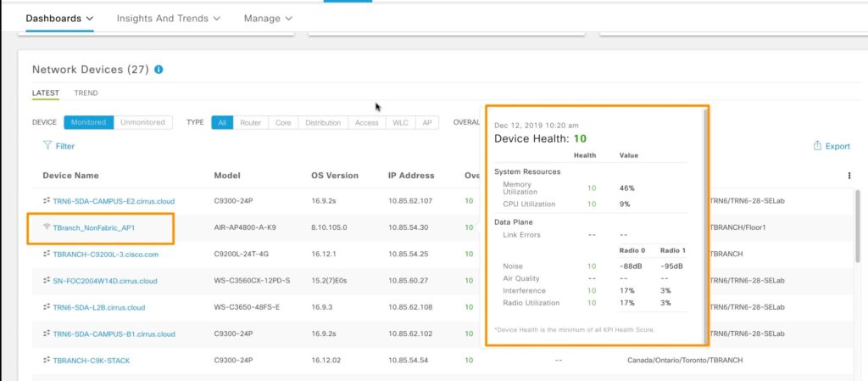Click the Export icon
The width and height of the screenshot is (868, 381).
pyautogui.click(x=817, y=146)
